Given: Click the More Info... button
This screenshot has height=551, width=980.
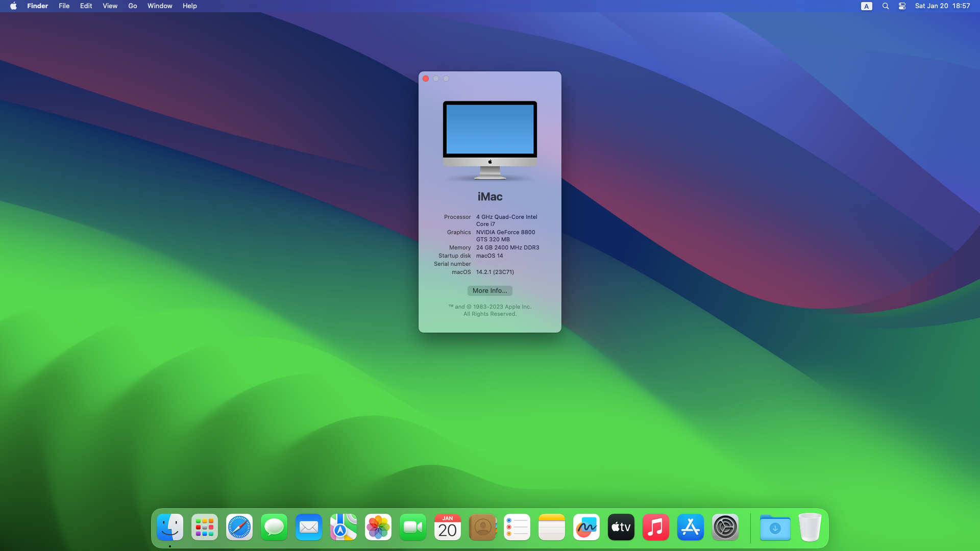Looking at the screenshot, I should tap(489, 291).
